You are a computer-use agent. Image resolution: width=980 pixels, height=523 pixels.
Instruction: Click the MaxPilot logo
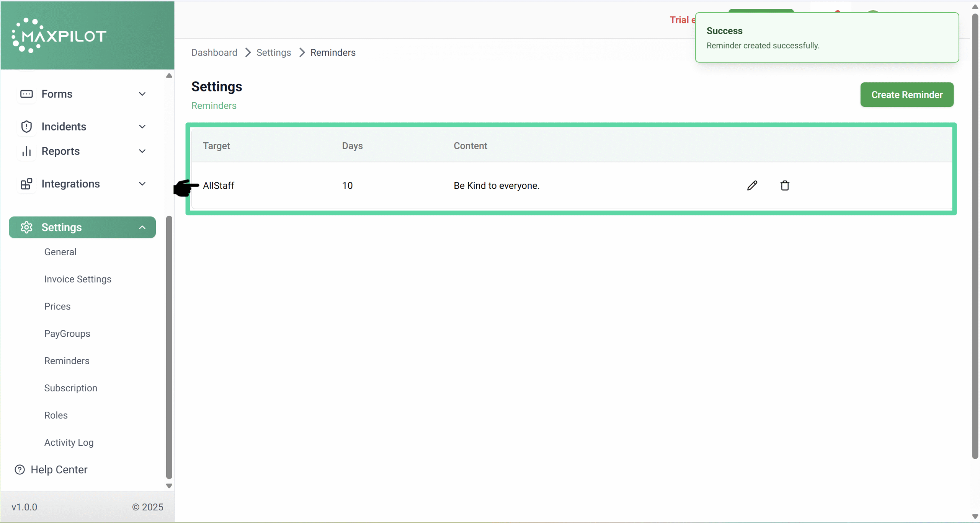tap(59, 36)
